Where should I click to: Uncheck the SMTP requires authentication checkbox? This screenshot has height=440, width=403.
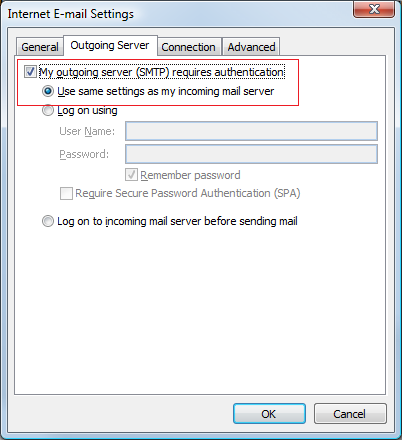pyautogui.click(x=30, y=72)
